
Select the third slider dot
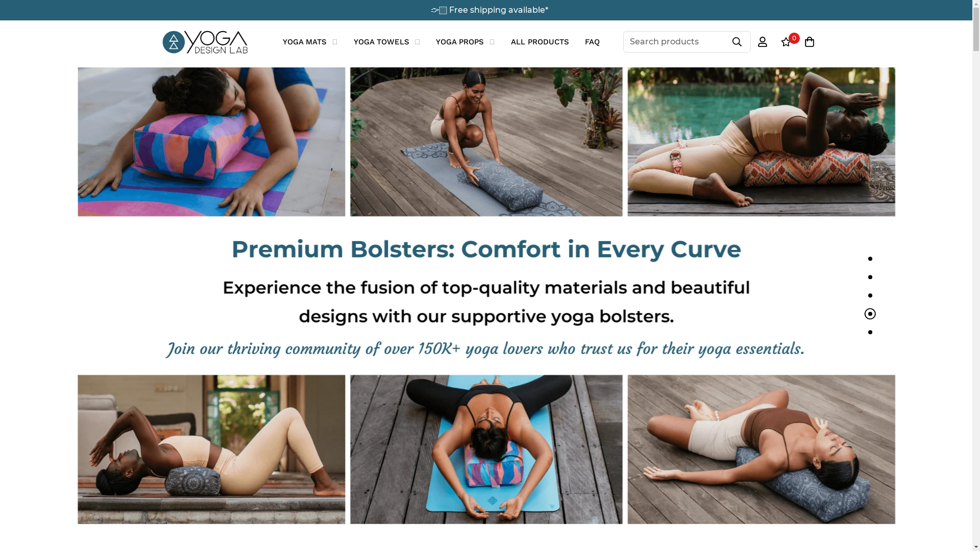tap(870, 295)
